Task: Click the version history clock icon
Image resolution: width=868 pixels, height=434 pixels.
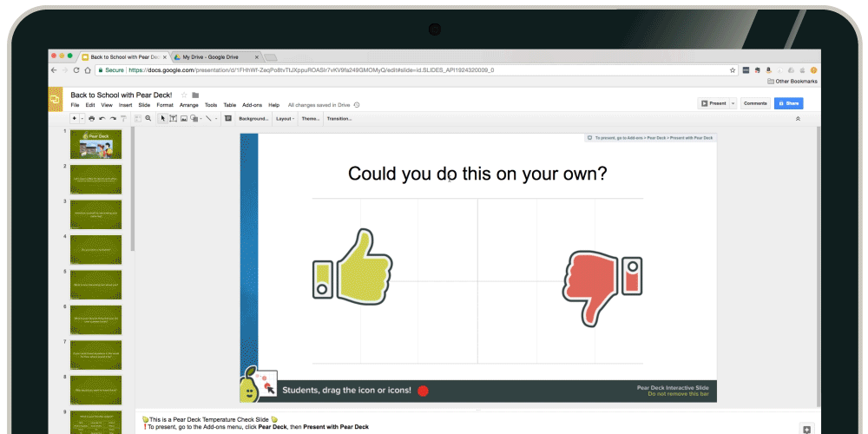Action: tap(357, 105)
